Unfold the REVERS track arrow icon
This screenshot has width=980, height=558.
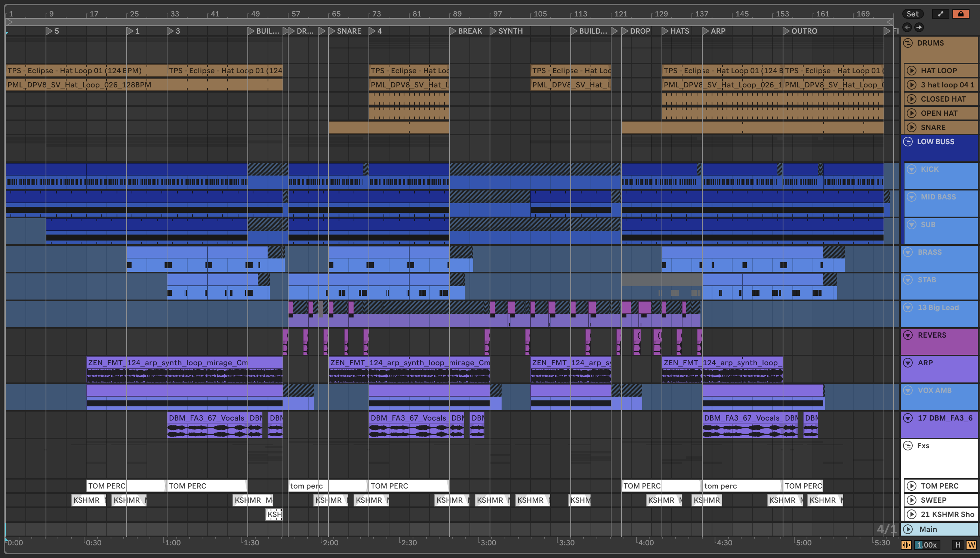[x=908, y=335]
